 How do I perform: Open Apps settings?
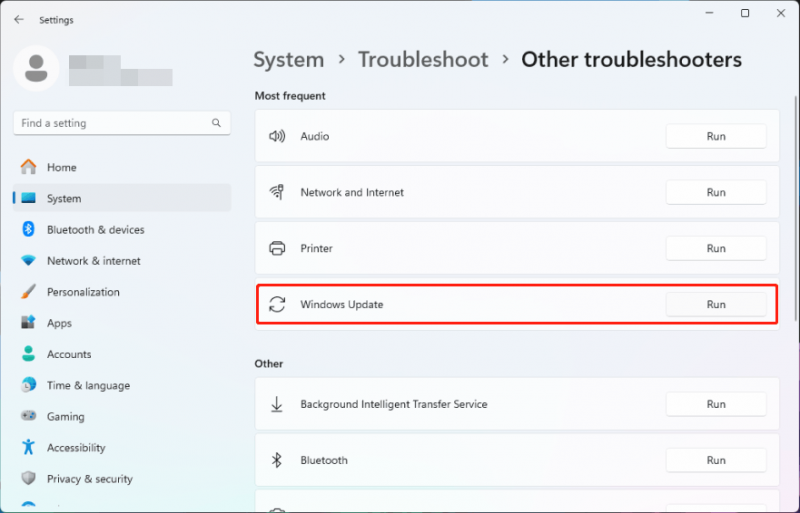122,323
